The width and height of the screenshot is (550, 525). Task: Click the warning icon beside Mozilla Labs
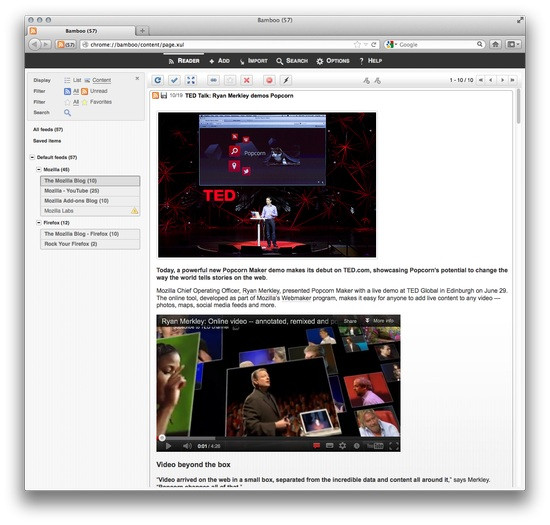134,211
